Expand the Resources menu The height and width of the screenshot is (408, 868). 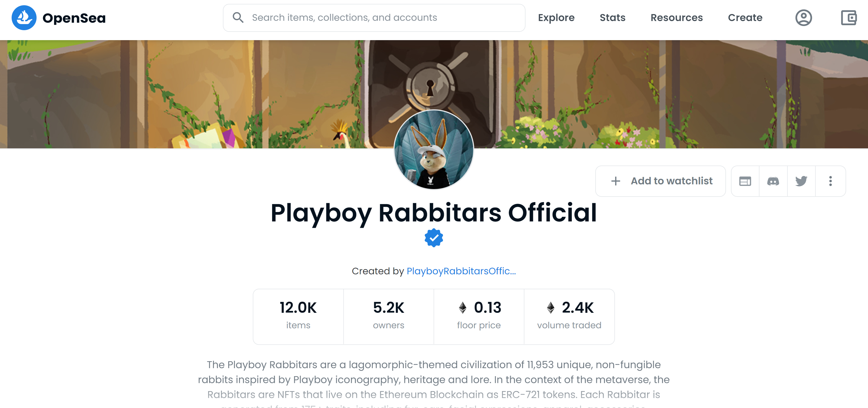point(676,18)
